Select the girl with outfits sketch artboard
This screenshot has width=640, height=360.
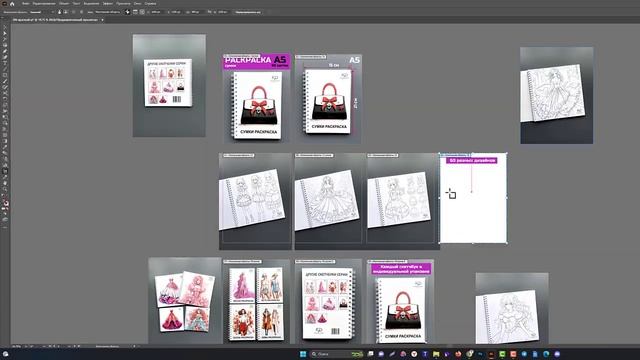click(403, 201)
